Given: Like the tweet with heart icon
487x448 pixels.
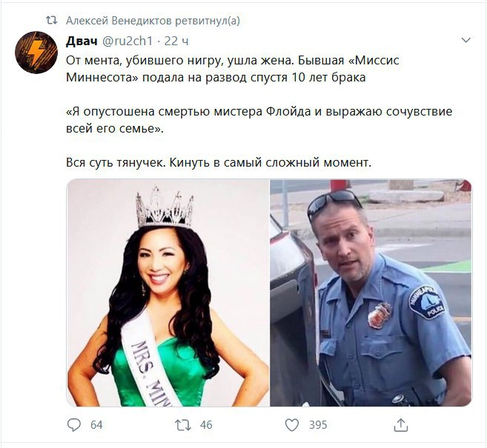Looking at the screenshot, I should pyautogui.click(x=292, y=425).
